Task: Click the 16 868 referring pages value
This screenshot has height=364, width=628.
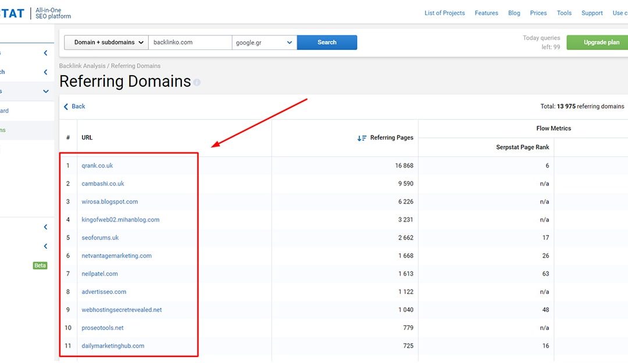Action: tap(404, 166)
